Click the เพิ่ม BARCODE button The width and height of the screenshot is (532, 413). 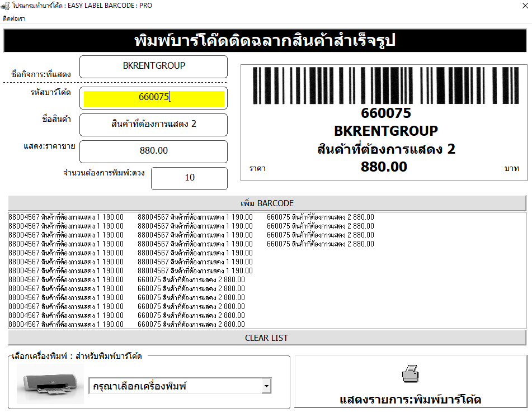pyautogui.click(x=267, y=203)
